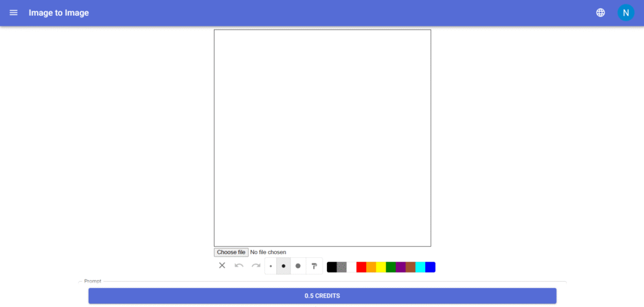Image resolution: width=644 pixels, height=307 pixels.
Task: Click the redo arrow
Action: pos(256,265)
